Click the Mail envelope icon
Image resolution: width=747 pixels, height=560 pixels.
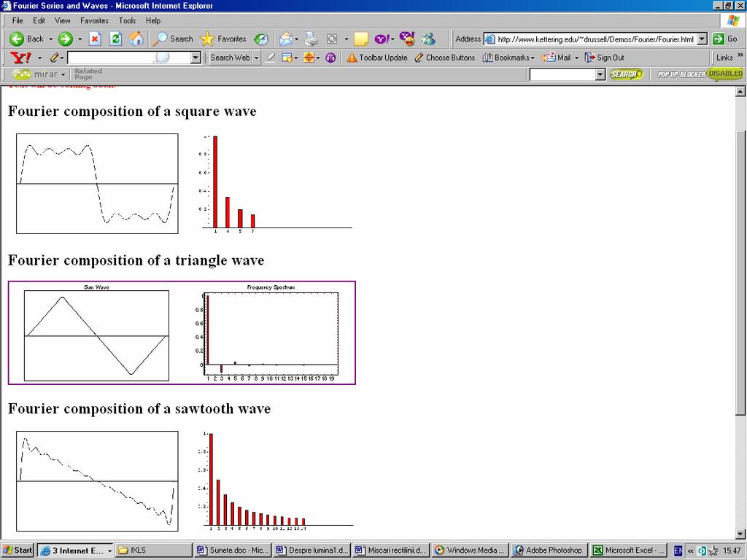pos(286,39)
